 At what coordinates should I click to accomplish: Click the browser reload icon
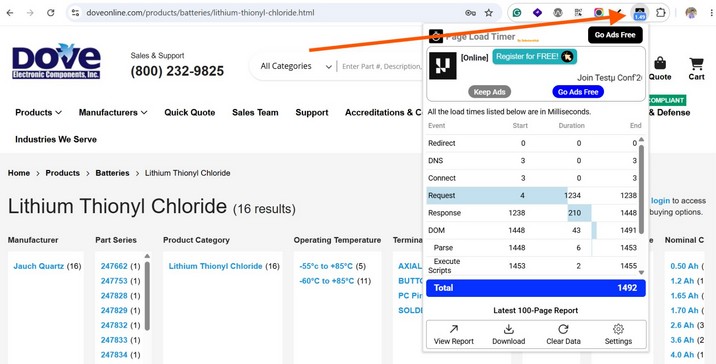coord(51,13)
